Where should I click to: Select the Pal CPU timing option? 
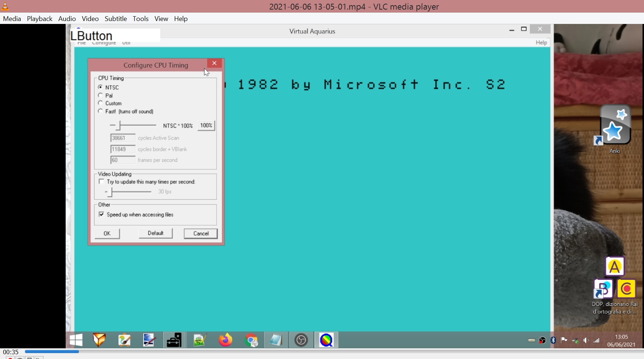coord(100,95)
